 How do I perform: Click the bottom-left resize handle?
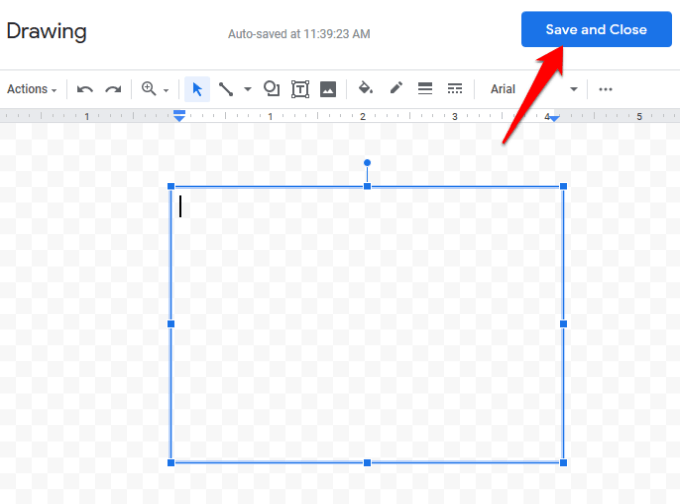click(171, 463)
